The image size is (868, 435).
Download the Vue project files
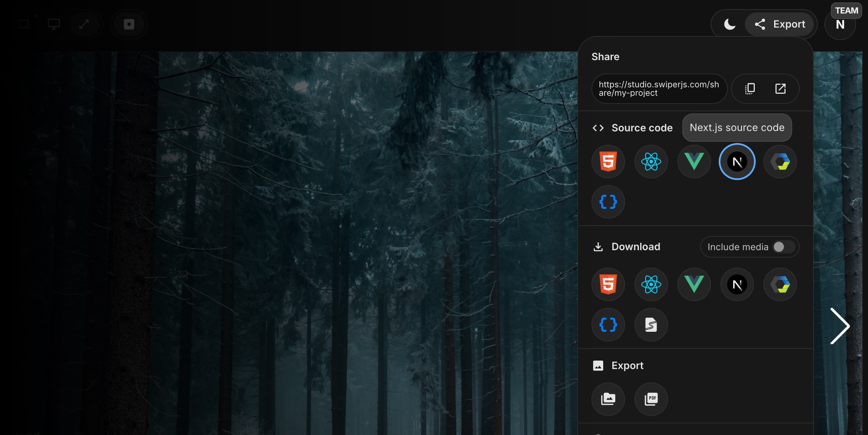pyautogui.click(x=694, y=284)
